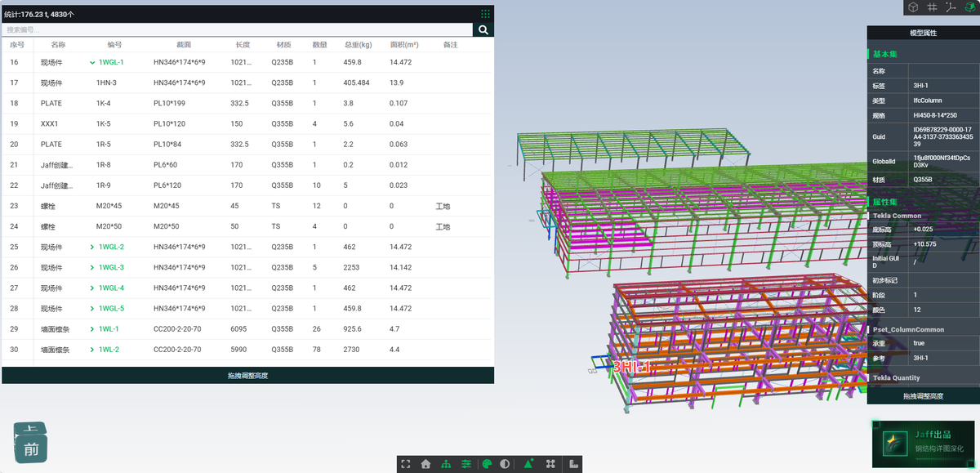Click the properties panel height adjust bar
This screenshot has width=980, height=473.
point(923,395)
